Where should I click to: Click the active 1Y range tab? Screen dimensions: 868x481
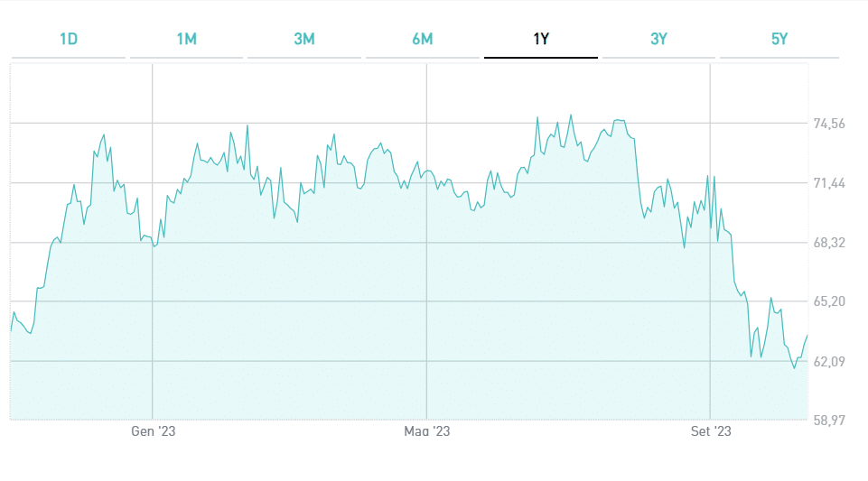[x=541, y=39]
